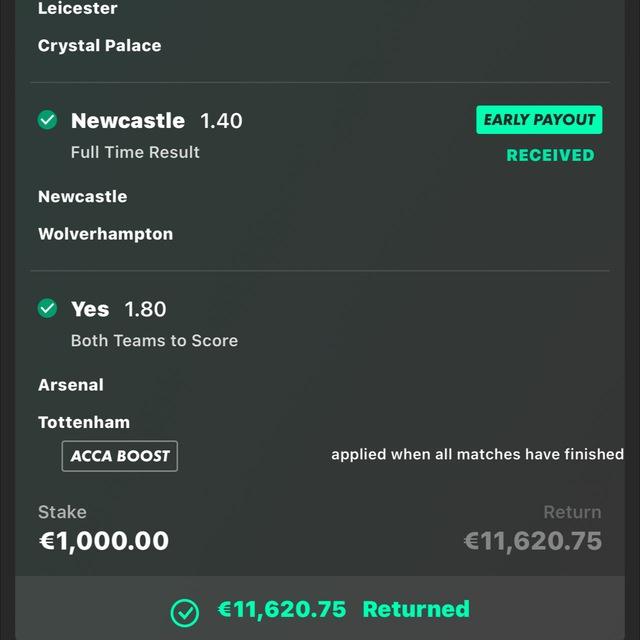This screenshot has height=640, width=640.
Task: Tap the Crystal Palace team name
Action: (100, 46)
